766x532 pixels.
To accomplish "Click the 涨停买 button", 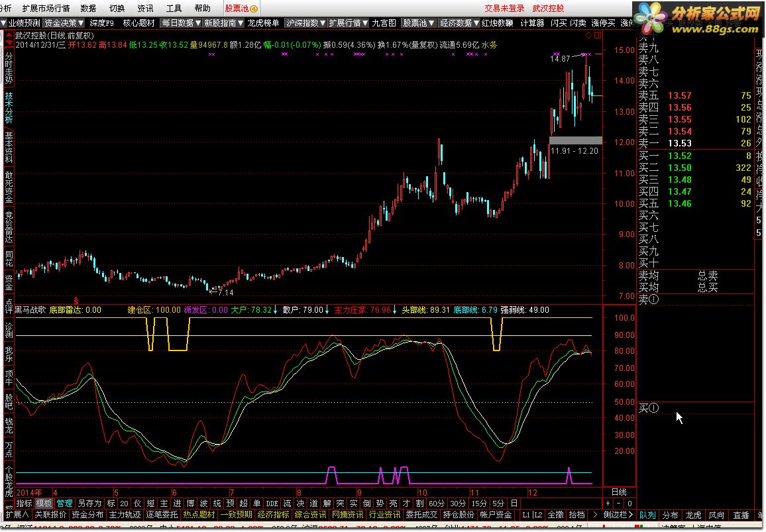I will click(603, 23).
